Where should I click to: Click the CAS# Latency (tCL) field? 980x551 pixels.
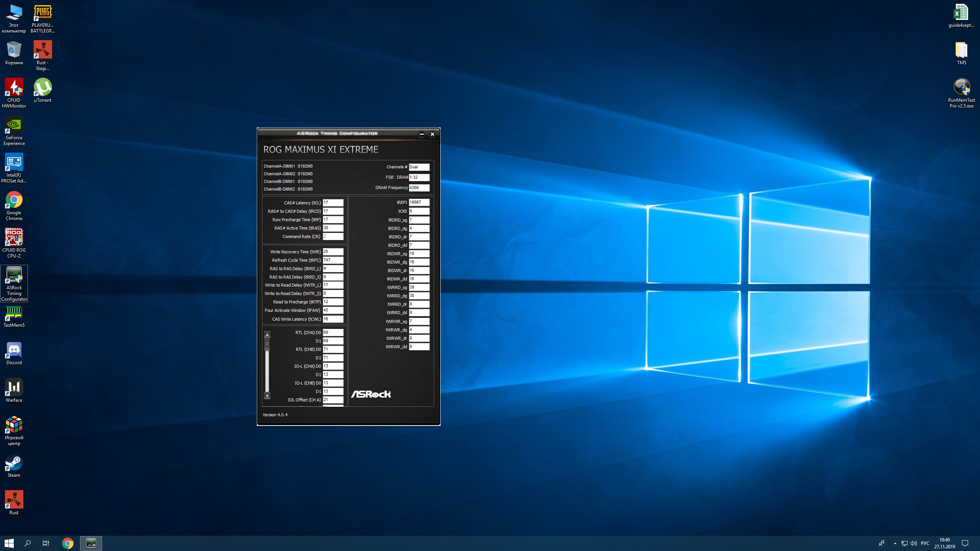333,203
